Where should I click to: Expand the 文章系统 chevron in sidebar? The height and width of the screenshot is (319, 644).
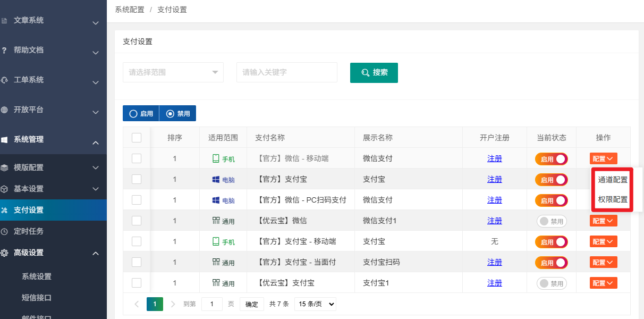(96, 23)
